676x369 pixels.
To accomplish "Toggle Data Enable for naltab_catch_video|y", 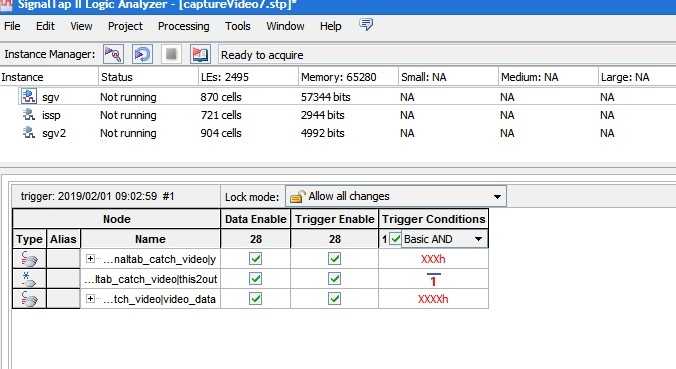I will [x=256, y=259].
